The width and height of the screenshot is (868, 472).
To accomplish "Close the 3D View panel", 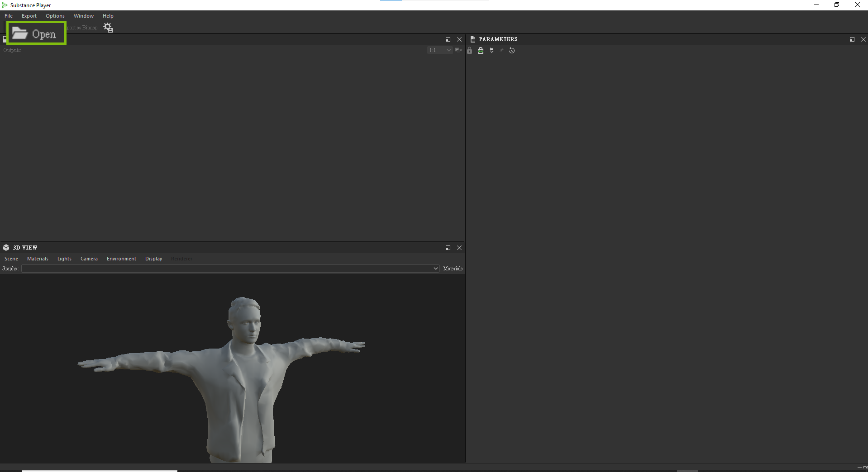I will (x=459, y=248).
